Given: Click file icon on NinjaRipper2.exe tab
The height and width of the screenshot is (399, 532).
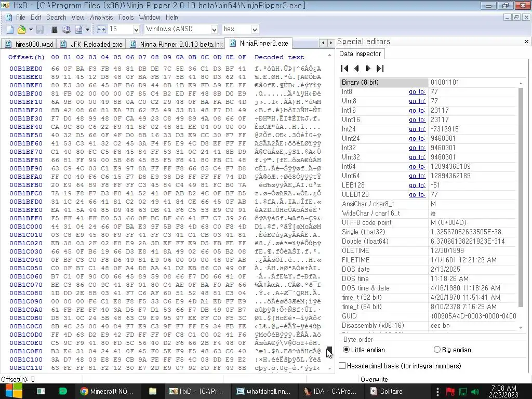Looking at the screenshot, I should pyautogui.click(x=232, y=43).
